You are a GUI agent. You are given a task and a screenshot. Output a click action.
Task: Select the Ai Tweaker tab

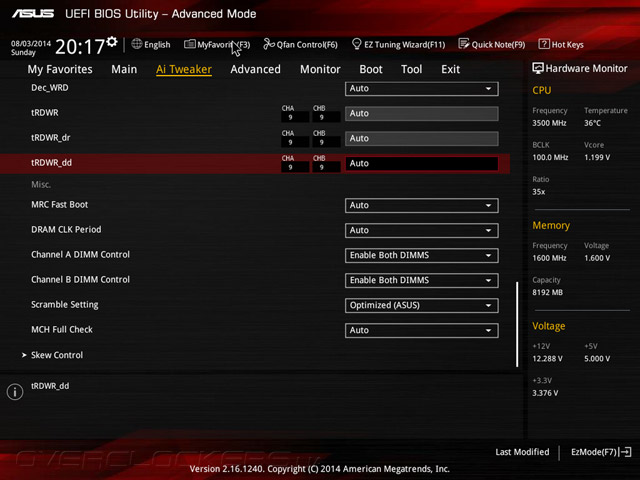pyautogui.click(x=184, y=69)
